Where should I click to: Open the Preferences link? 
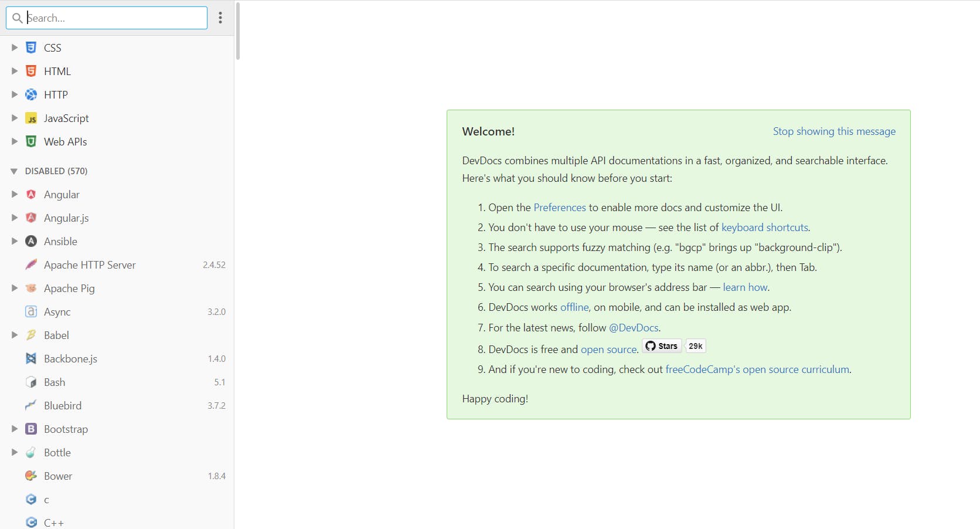(x=560, y=208)
